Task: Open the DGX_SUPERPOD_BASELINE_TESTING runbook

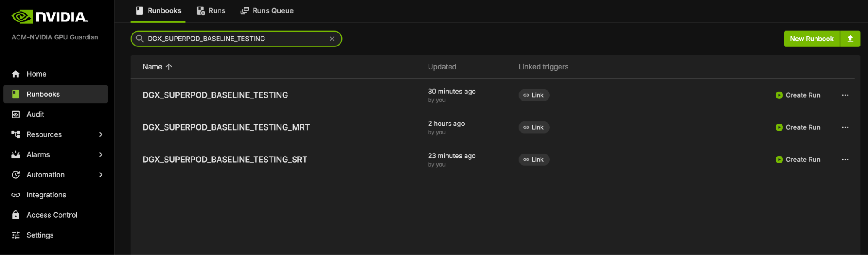Action: pos(215,95)
